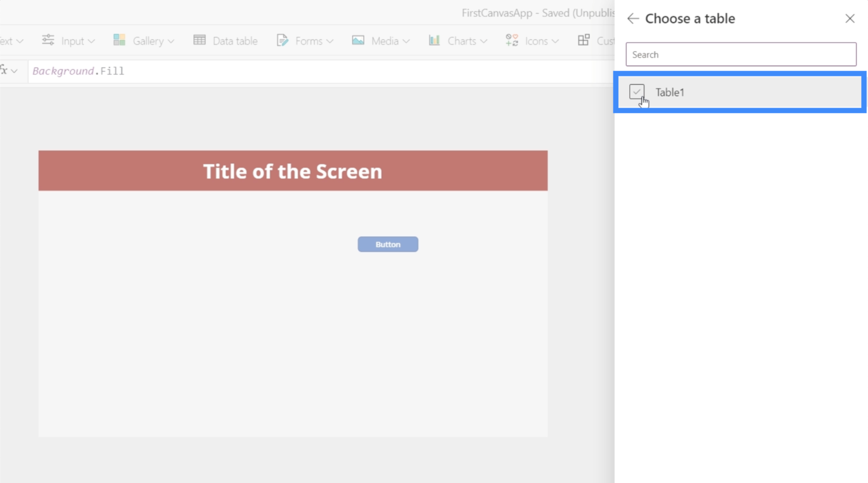Click the Data table icon
This screenshot has width=868, height=483.
click(x=199, y=40)
